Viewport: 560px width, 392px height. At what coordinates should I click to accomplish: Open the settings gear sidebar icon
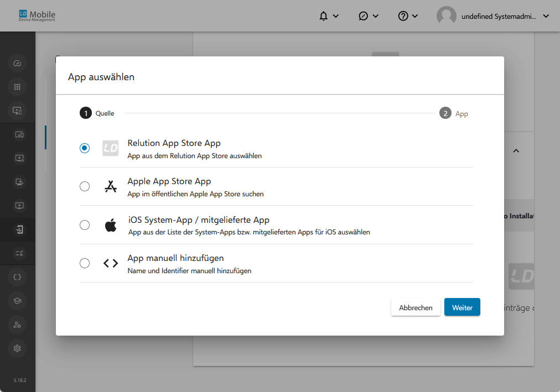[17, 348]
